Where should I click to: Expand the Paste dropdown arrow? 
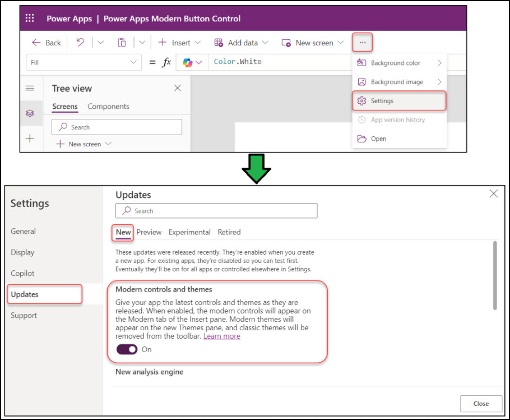pyautogui.click(x=142, y=42)
